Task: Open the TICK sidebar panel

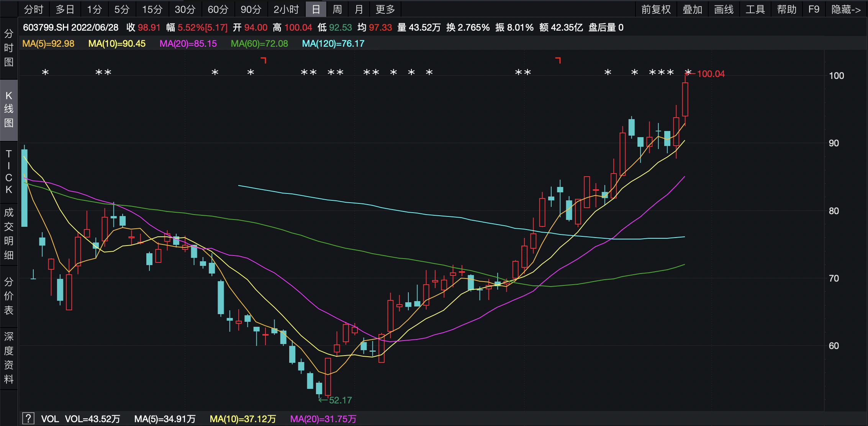Action: click(x=8, y=172)
